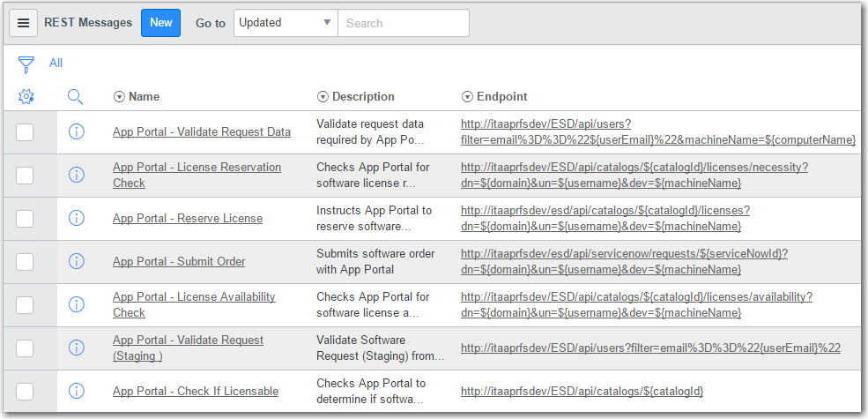Open the Go to Updated dropdown
This screenshot has width=868, height=419.
tap(286, 23)
